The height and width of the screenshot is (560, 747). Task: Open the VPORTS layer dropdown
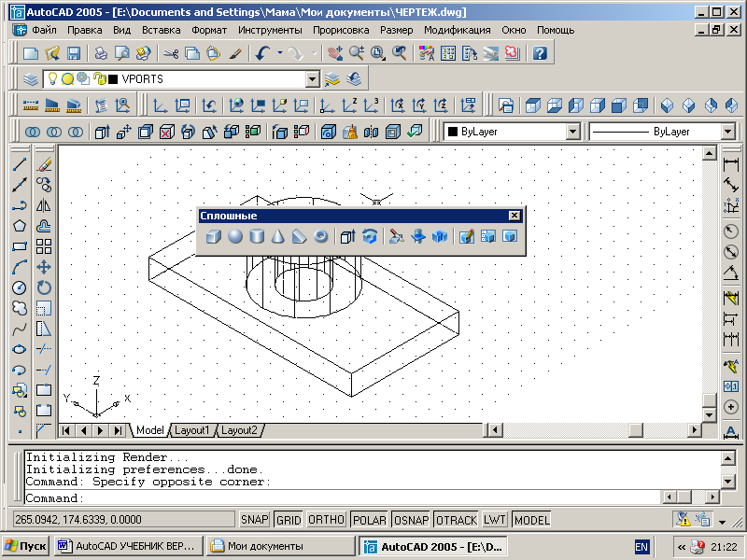point(313,79)
